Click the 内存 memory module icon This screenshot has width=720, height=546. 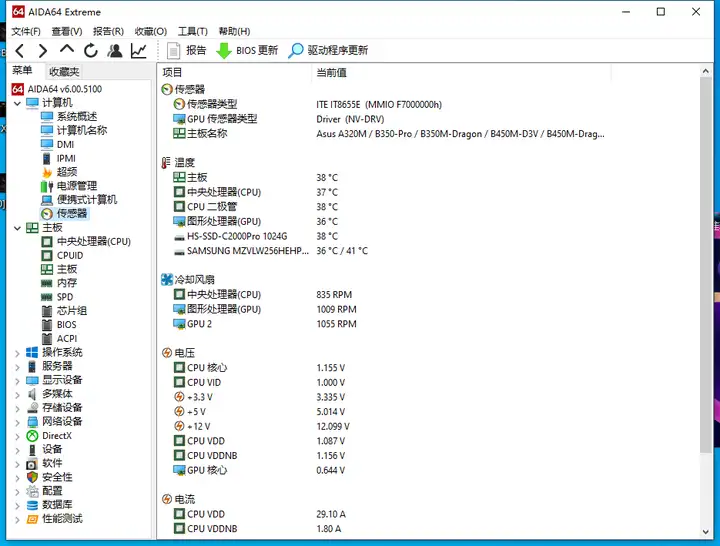47,283
